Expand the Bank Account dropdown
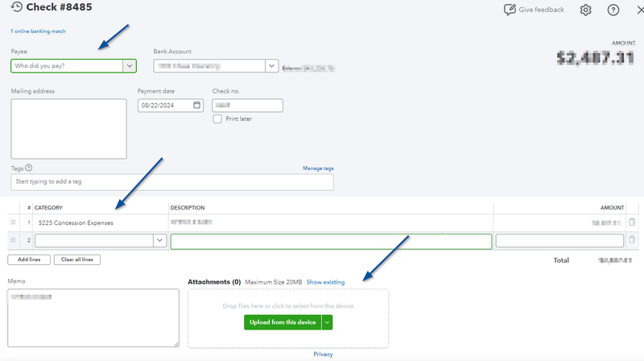The width and height of the screenshot is (644, 361). (x=271, y=66)
